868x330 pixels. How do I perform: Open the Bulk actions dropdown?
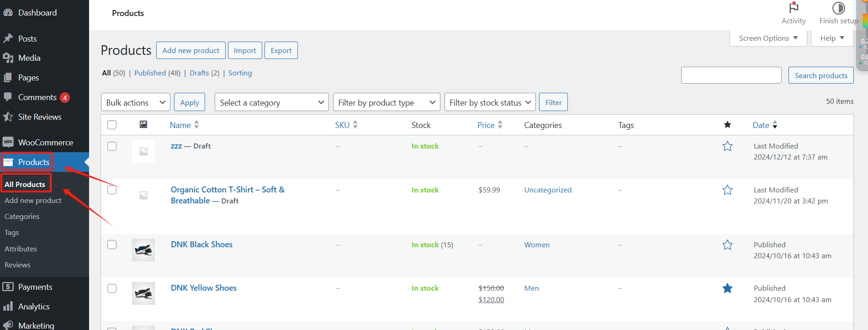(135, 102)
